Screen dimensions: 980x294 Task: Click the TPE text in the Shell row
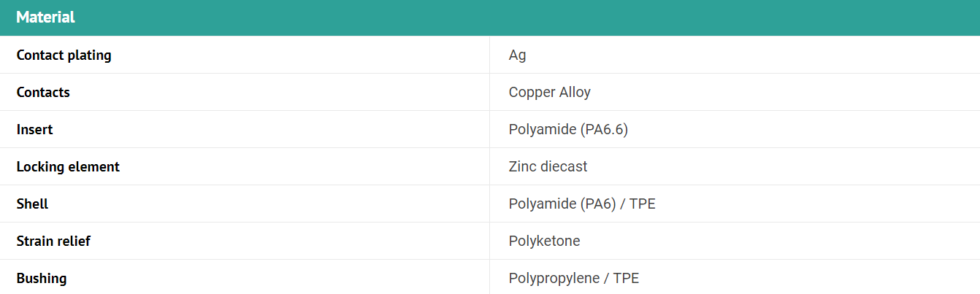[642, 204]
